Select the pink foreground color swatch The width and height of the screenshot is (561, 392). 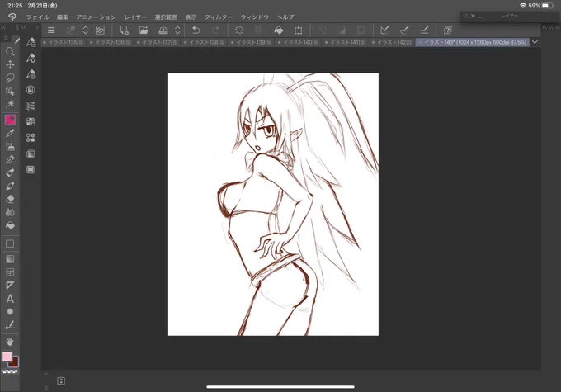[7, 357]
